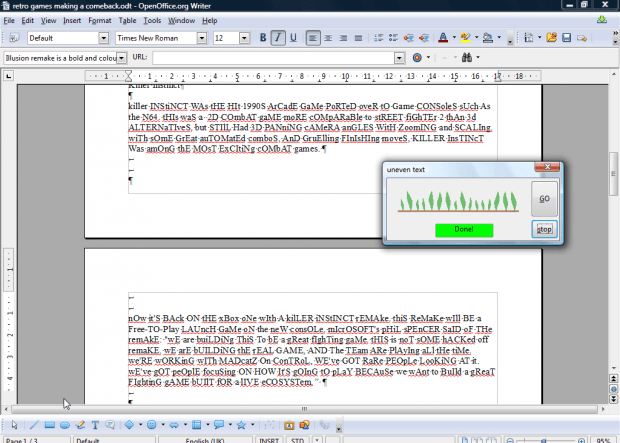Toggle Underline formatting button
The height and width of the screenshot is (443, 620).
coord(294,38)
